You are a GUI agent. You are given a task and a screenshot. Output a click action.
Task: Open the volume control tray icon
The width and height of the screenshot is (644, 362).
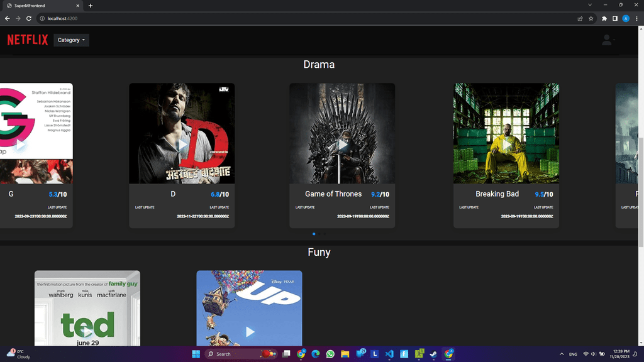point(594,354)
